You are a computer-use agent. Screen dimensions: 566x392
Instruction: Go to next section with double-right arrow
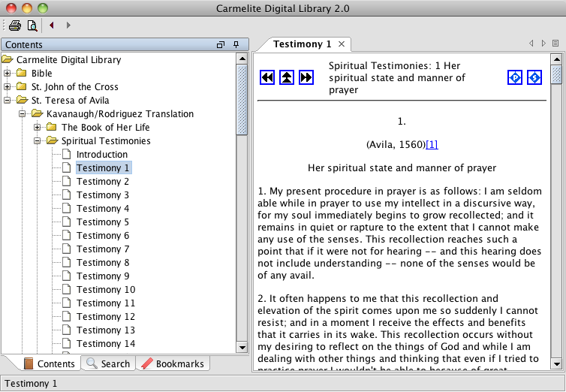306,77
